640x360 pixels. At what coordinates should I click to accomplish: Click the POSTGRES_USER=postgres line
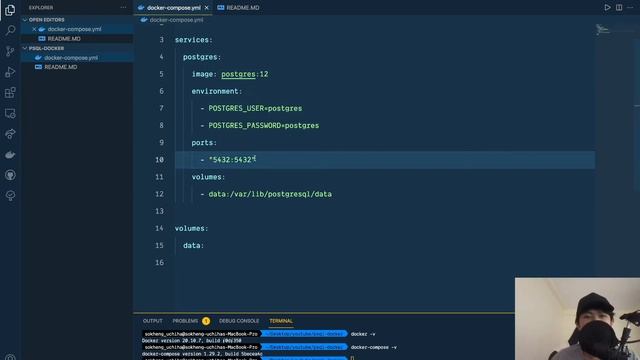[x=256, y=108]
